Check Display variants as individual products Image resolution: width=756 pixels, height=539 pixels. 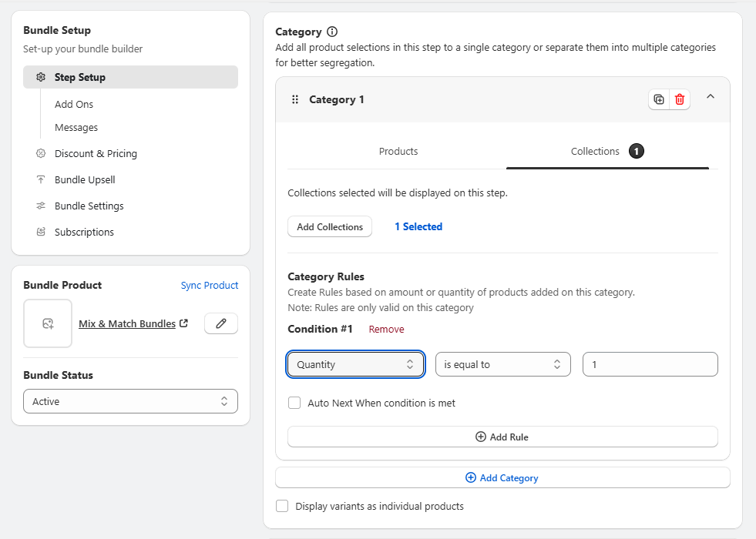(x=282, y=506)
